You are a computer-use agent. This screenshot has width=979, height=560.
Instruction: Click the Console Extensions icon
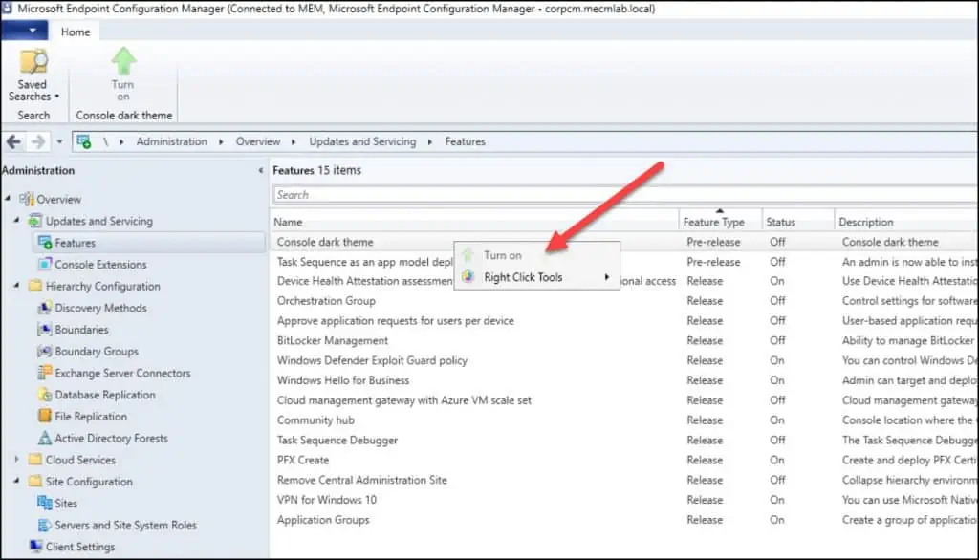click(x=45, y=264)
